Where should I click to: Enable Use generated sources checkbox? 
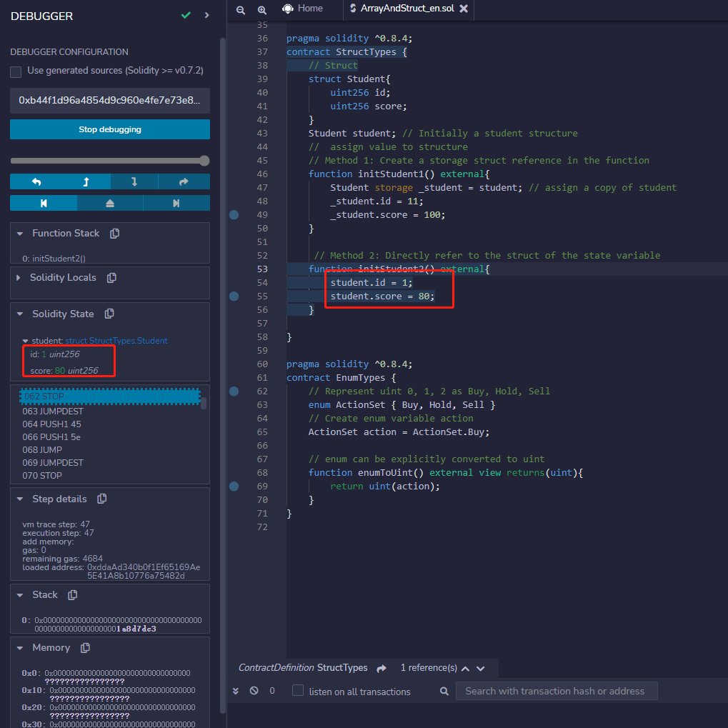click(16, 71)
